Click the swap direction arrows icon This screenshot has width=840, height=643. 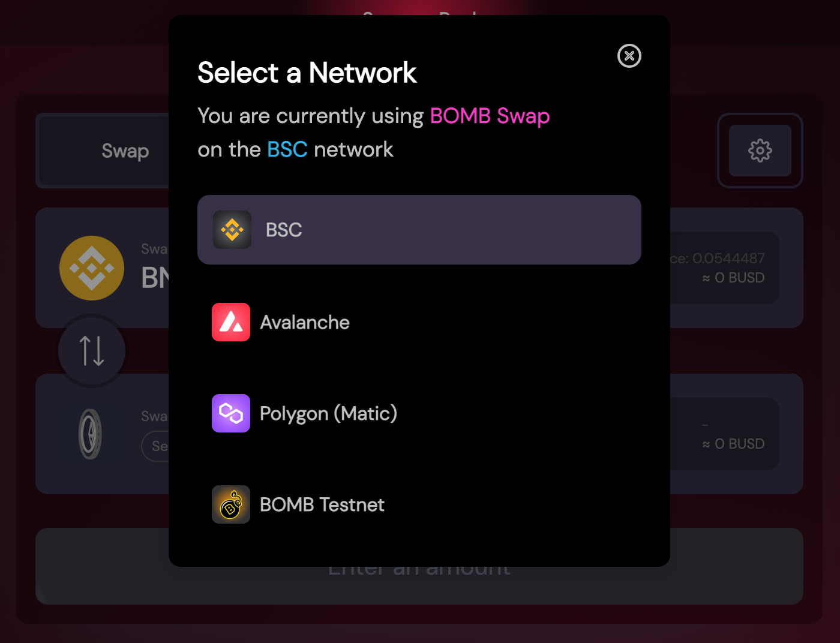pyautogui.click(x=92, y=351)
